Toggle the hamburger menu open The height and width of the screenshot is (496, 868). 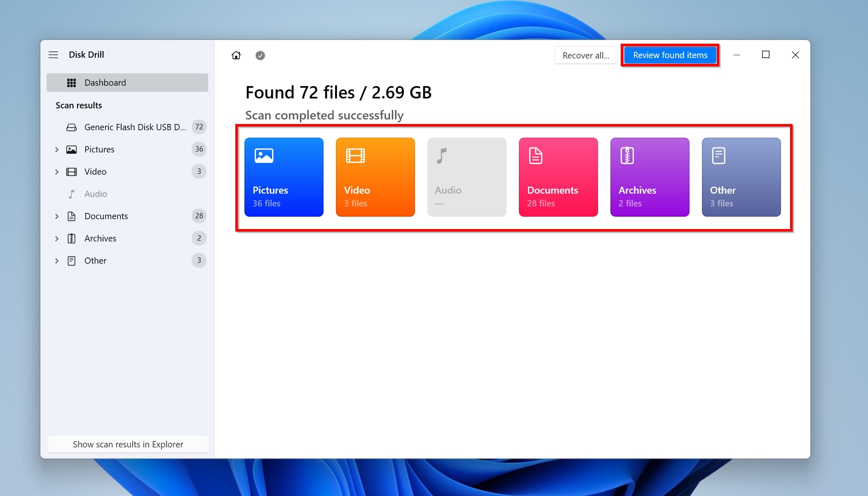coord(53,54)
